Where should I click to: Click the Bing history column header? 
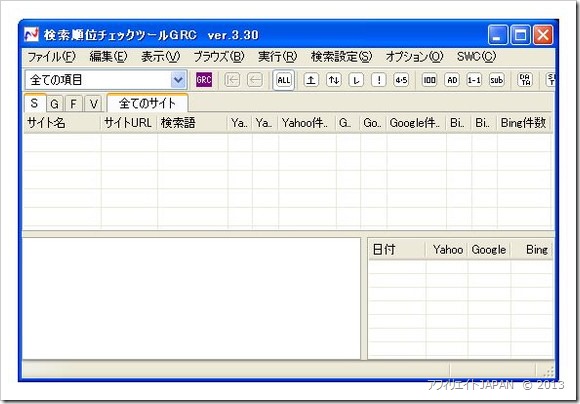(532, 250)
